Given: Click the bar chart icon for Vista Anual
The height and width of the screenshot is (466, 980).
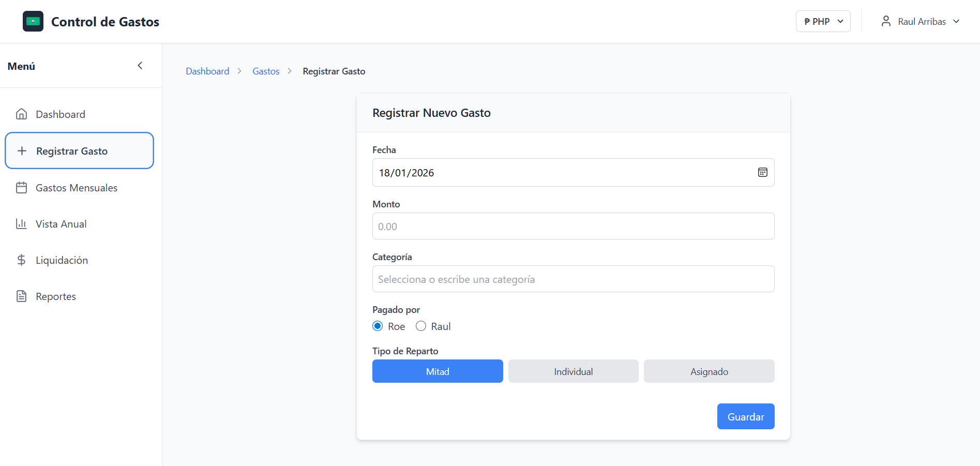Looking at the screenshot, I should [21, 223].
